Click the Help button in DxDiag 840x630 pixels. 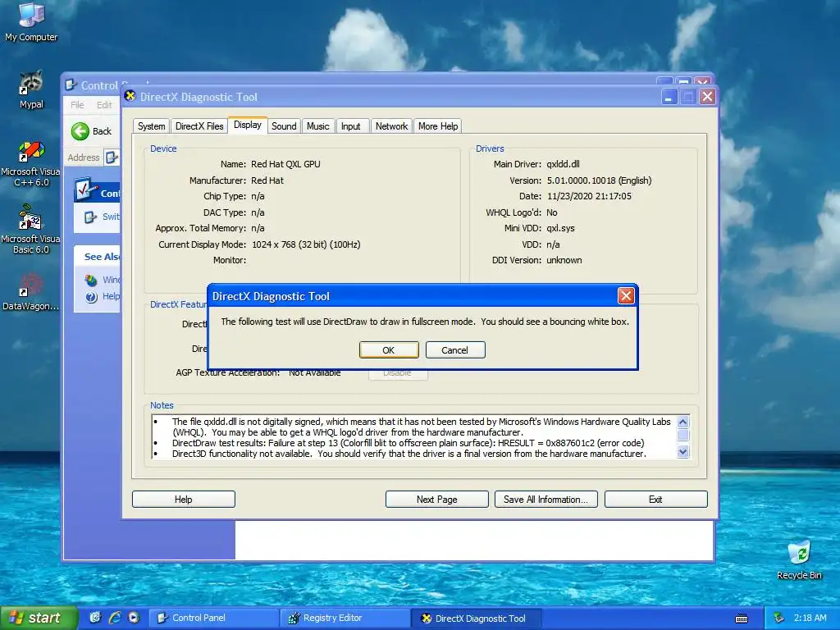pyautogui.click(x=183, y=500)
